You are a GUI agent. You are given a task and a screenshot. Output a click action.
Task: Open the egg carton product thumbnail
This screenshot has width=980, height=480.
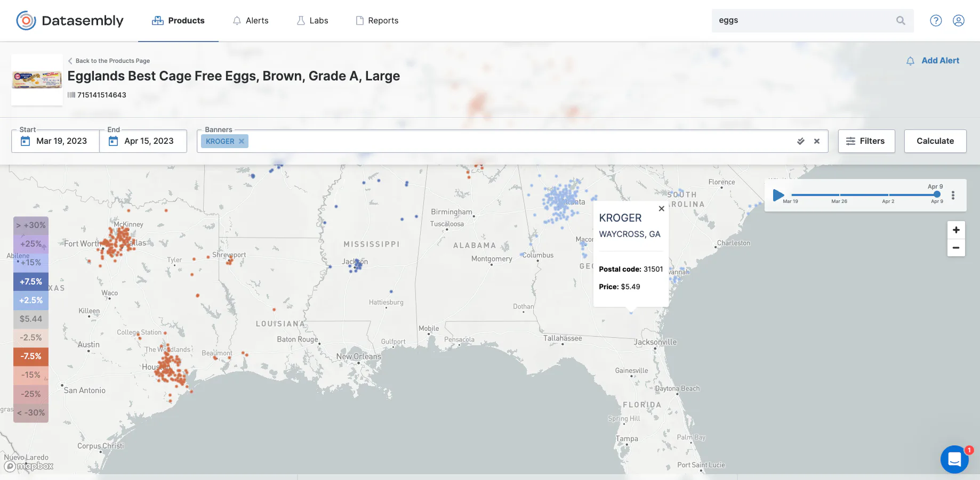pos(37,80)
